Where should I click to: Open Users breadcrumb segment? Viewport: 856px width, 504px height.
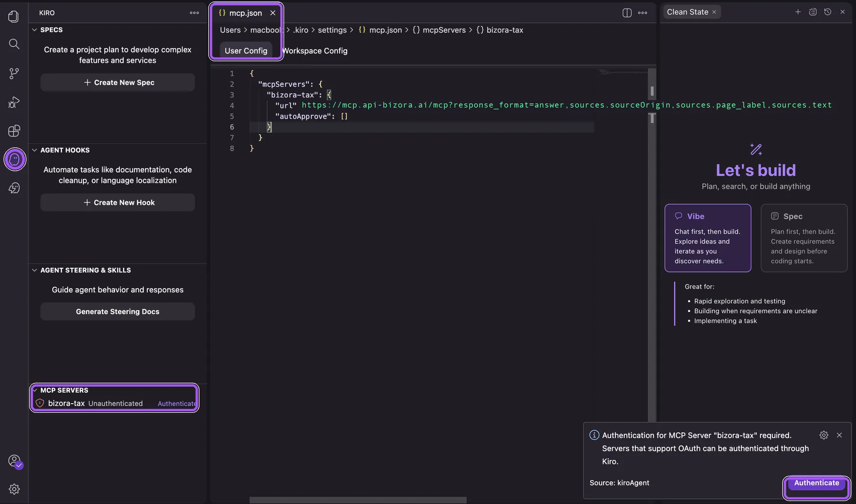(x=230, y=30)
